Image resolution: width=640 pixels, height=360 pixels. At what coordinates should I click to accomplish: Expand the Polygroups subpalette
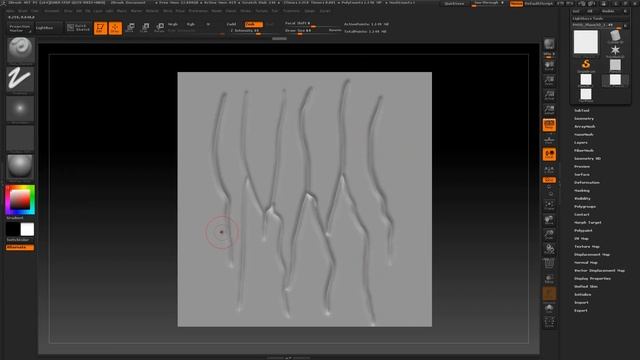(585, 207)
